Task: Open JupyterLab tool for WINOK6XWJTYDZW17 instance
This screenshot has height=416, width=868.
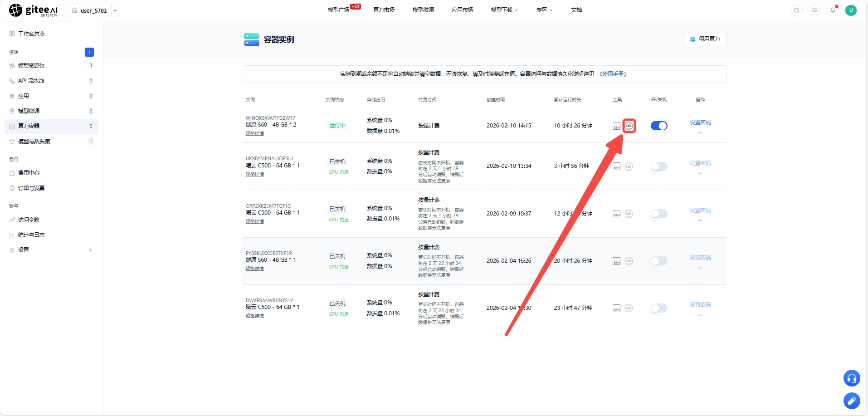Action: coord(629,126)
